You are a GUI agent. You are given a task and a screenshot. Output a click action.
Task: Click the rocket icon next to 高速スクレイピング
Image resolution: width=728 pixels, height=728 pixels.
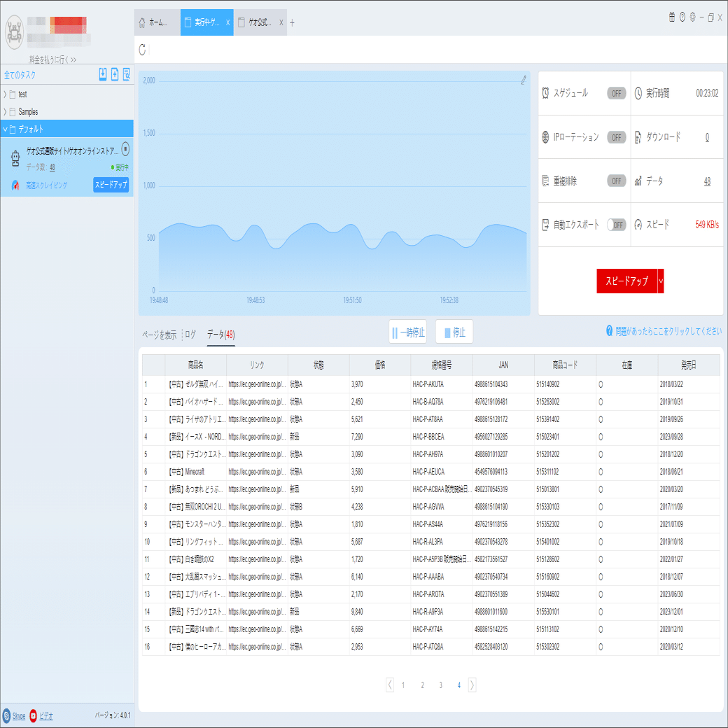pyautogui.click(x=15, y=185)
